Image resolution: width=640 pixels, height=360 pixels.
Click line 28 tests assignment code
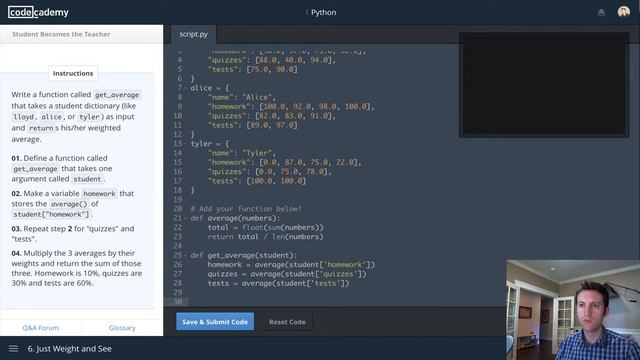(278, 283)
